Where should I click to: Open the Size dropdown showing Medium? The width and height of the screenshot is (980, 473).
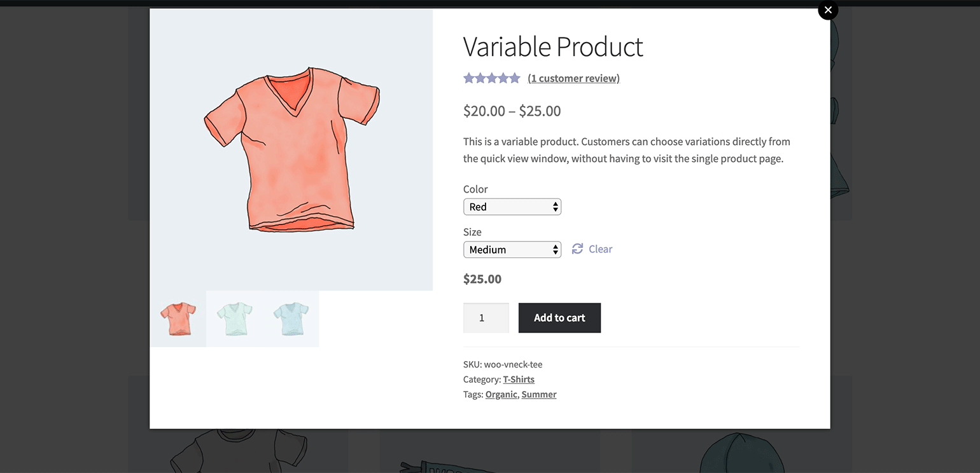(x=512, y=250)
